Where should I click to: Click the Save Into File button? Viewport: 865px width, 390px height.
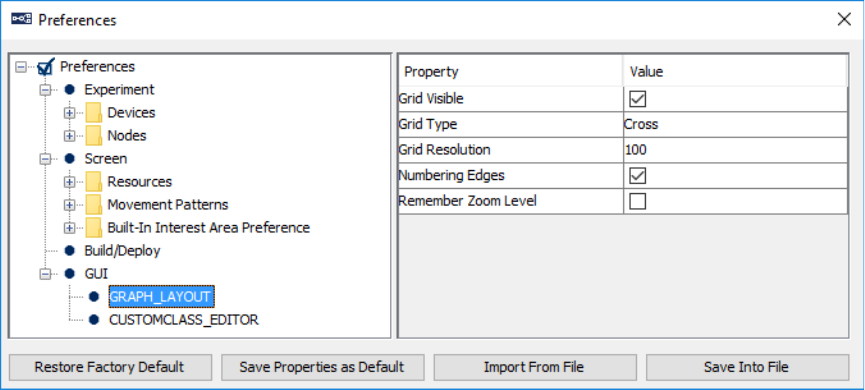click(747, 367)
